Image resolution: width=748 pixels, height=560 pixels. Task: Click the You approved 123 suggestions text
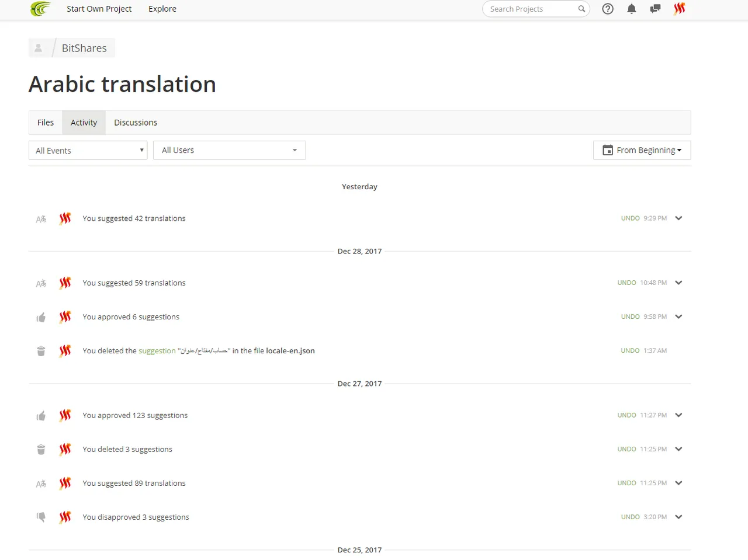pos(135,415)
